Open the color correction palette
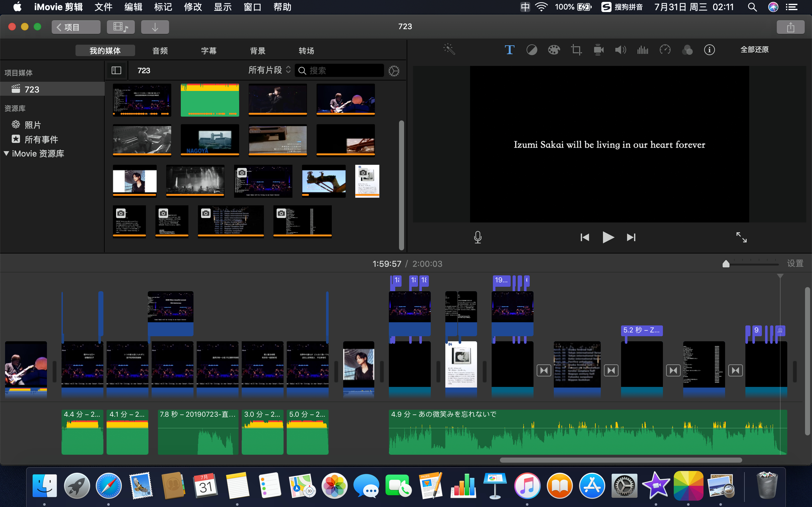The width and height of the screenshot is (812, 507). (x=553, y=50)
